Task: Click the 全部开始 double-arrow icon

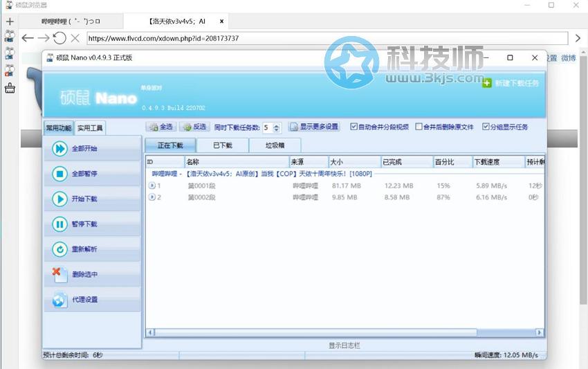Action: coord(59,149)
